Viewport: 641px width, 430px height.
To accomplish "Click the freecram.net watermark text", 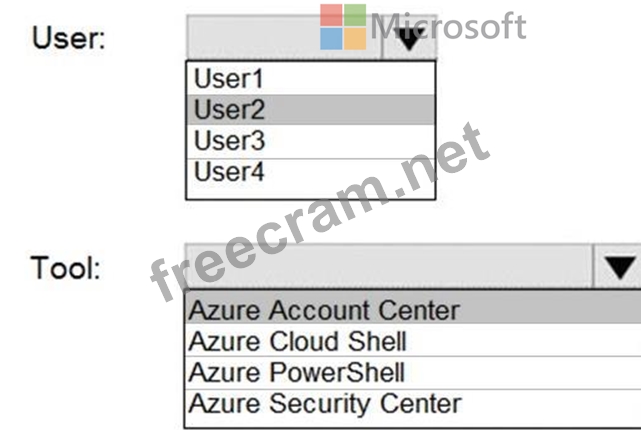I will click(x=320, y=212).
